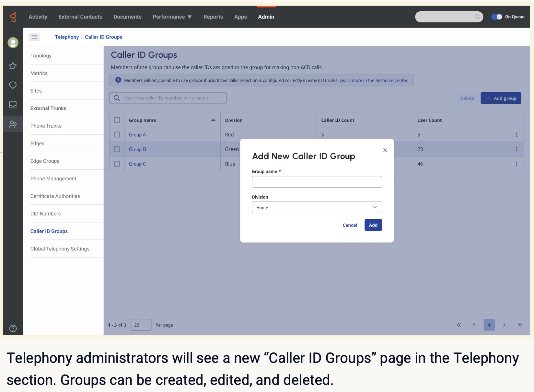Click the Add button in dialog

click(373, 225)
